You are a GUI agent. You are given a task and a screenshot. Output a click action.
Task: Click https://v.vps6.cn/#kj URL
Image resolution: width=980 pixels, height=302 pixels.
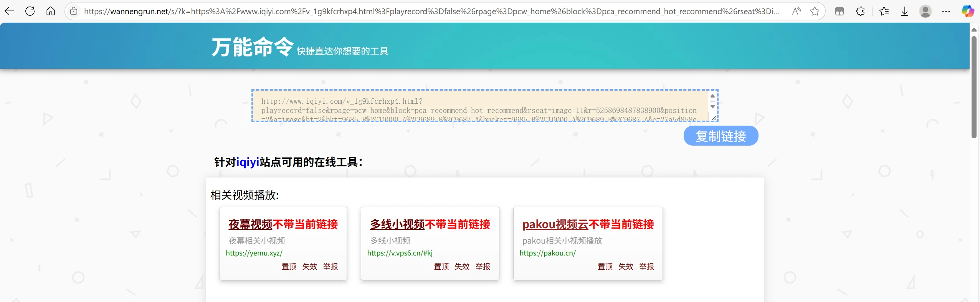[x=400, y=253]
